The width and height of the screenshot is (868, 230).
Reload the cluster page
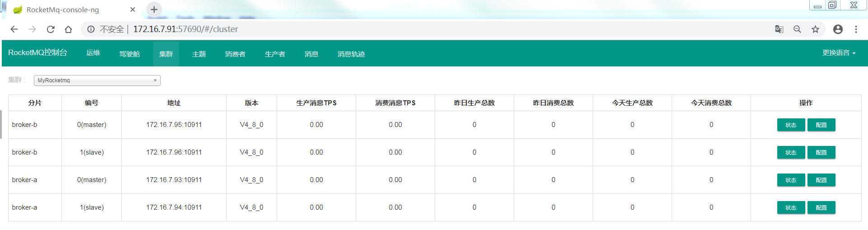[x=51, y=29]
